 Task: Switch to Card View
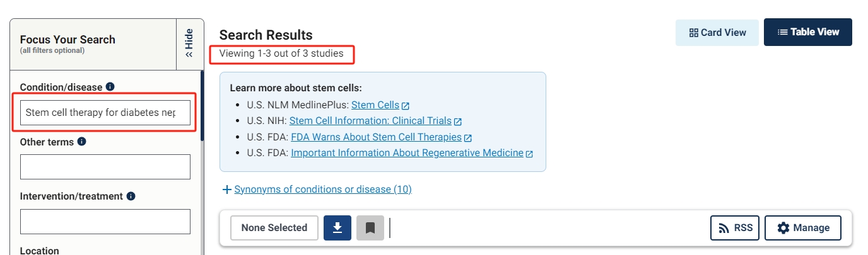pyautogui.click(x=717, y=32)
